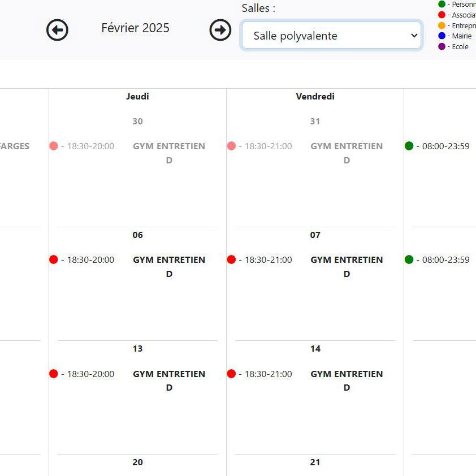This screenshot has height=476, width=476.
Task: Click the 18:30-20:00 time on day 13
Action: click(90, 374)
